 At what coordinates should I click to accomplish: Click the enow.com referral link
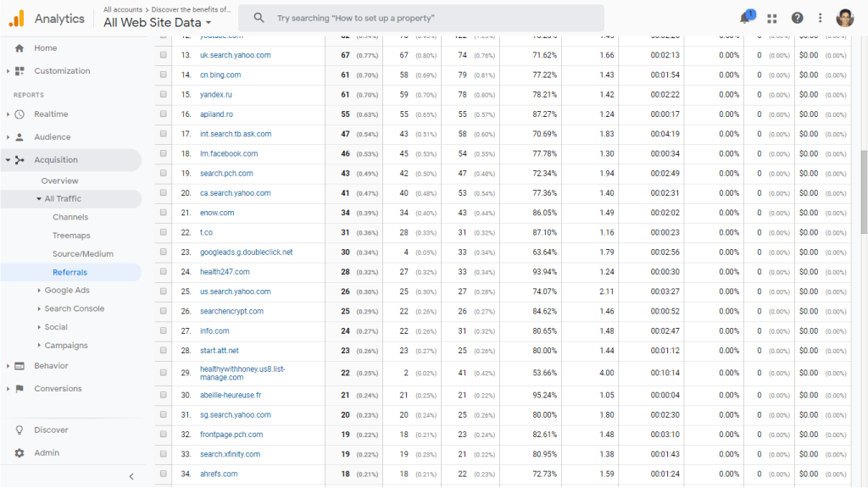coord(217,213)
